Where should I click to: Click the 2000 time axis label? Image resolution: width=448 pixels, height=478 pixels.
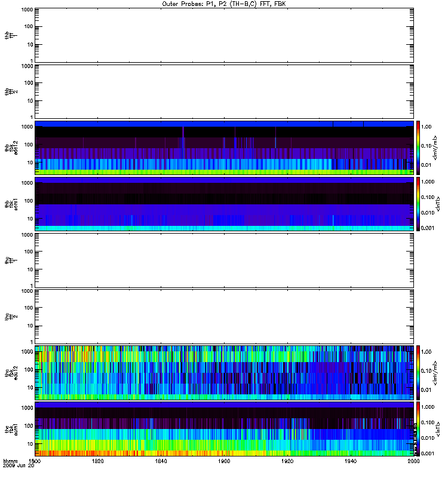[413, 461]
